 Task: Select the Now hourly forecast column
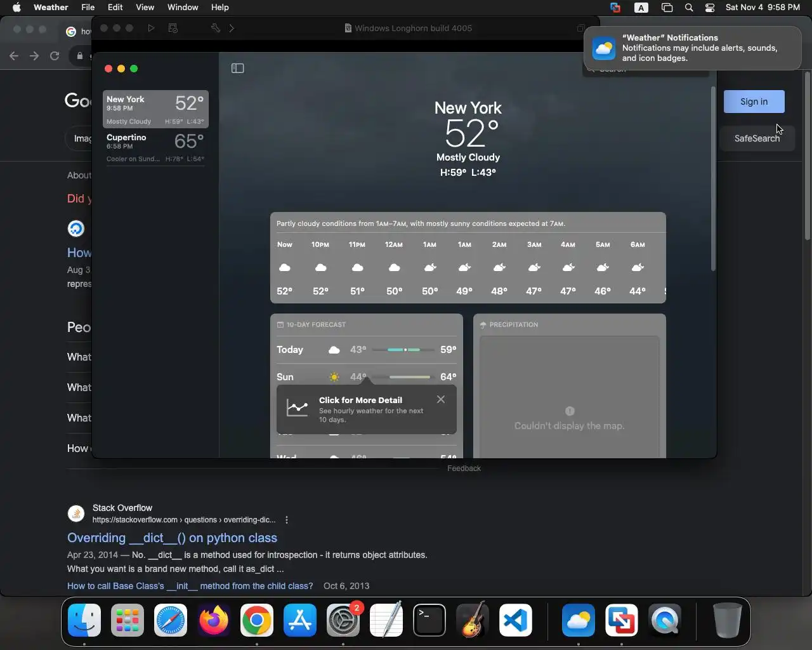click(x=285, y=268)
